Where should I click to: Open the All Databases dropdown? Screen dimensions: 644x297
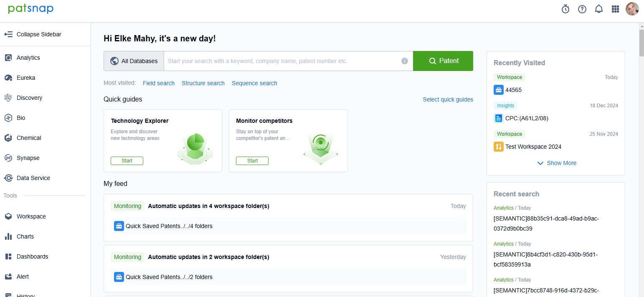134,61
